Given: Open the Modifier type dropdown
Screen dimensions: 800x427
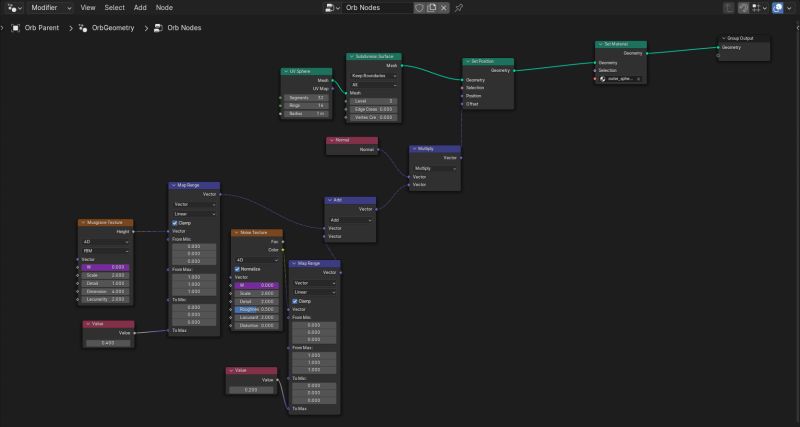Looking at the screenshot, I should (51, 8).
